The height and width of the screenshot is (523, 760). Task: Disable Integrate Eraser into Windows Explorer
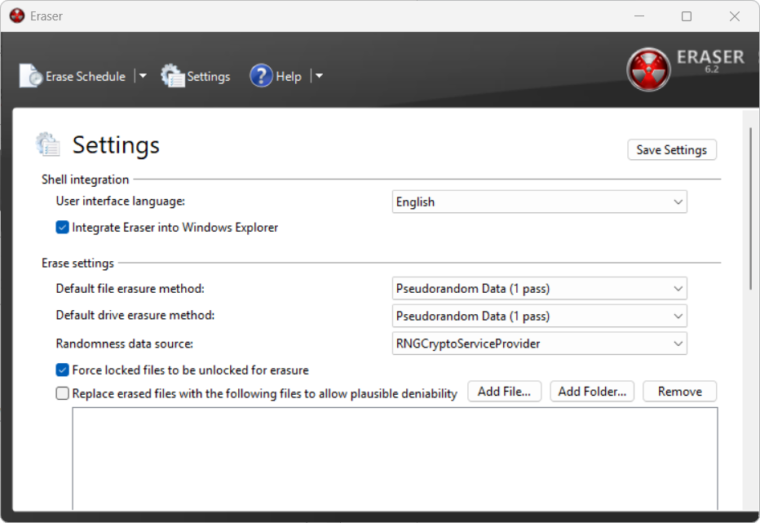pyautogui.click(x=63, y=227)
